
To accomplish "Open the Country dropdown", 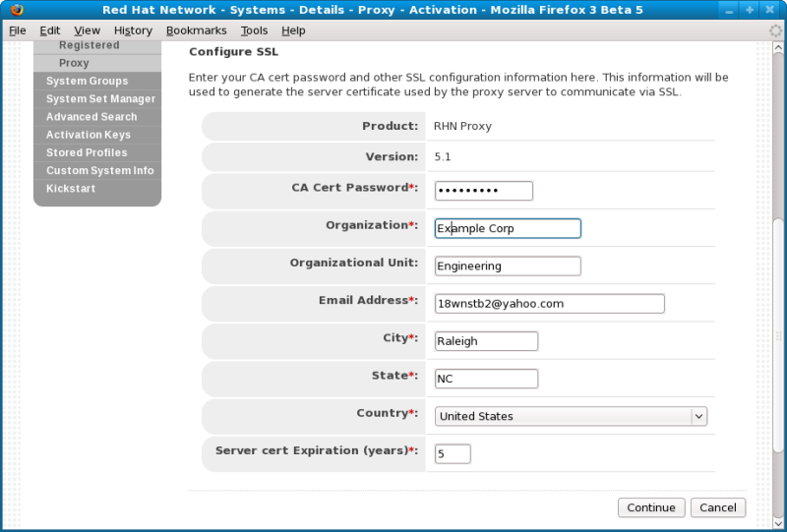I will tap(571, 416).
